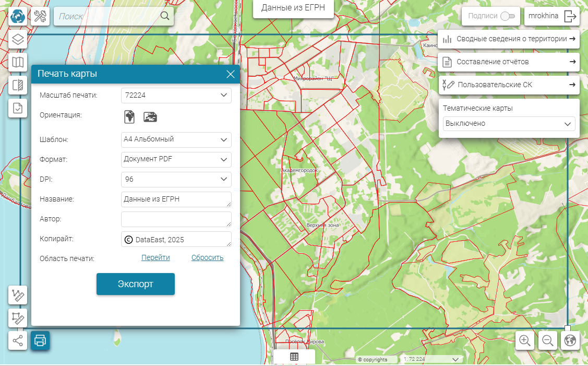Viewport: 588px width, 366px height.
Task: Click the print map icon
Action: coord(40,341)
